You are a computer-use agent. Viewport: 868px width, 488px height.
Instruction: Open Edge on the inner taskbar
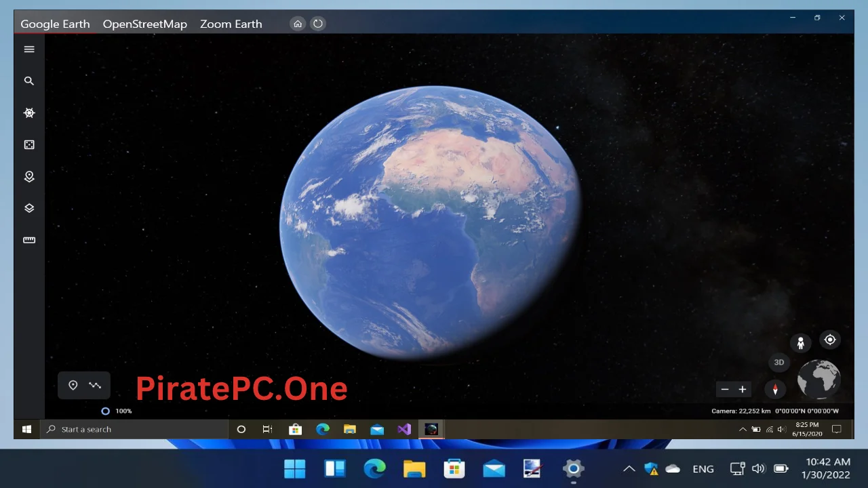(323, 429)
